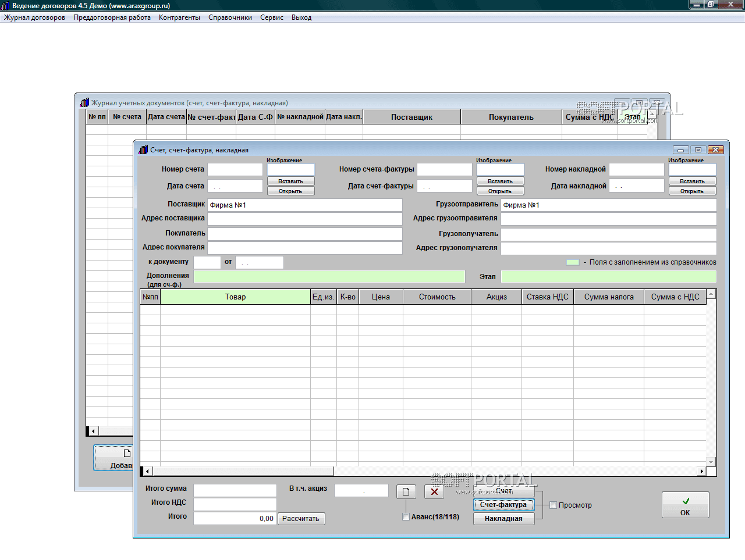Viewport: 745px width, 560px height.
Task: Minimize the Счет, счет-фактура, накладная dialog
Action: pyautogui.click(x=680, y=149)
